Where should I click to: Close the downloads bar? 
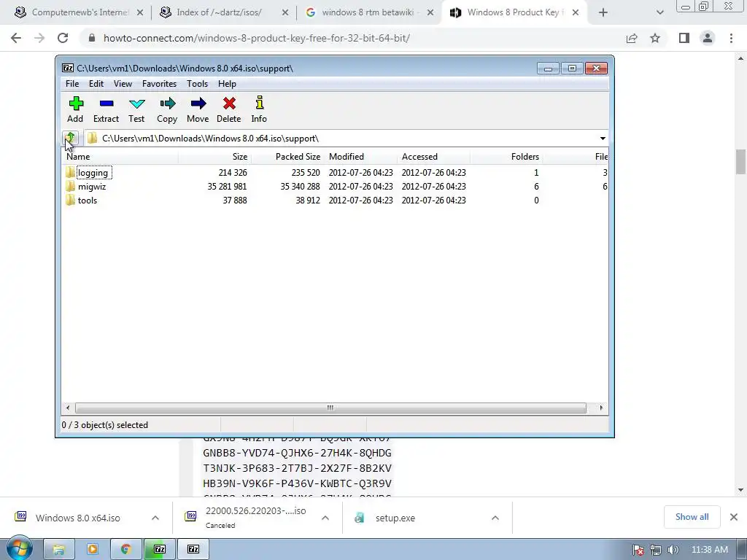click(734, 517)
